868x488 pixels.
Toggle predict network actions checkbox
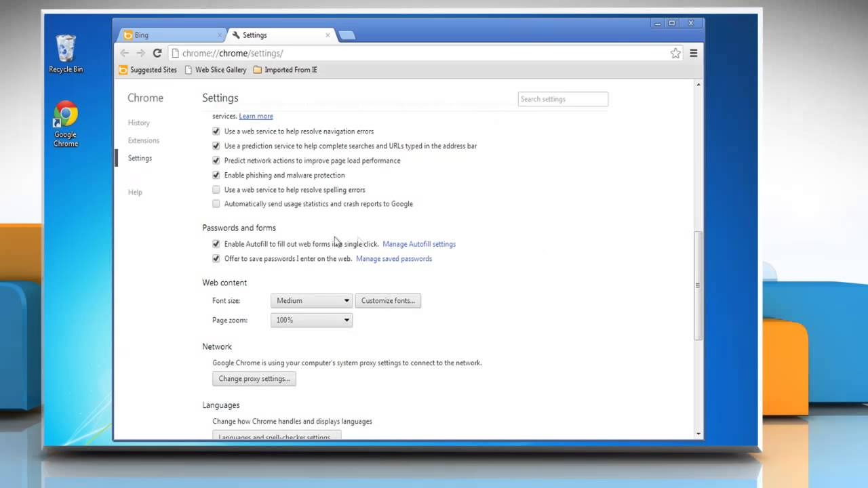[x=216, y=161]
